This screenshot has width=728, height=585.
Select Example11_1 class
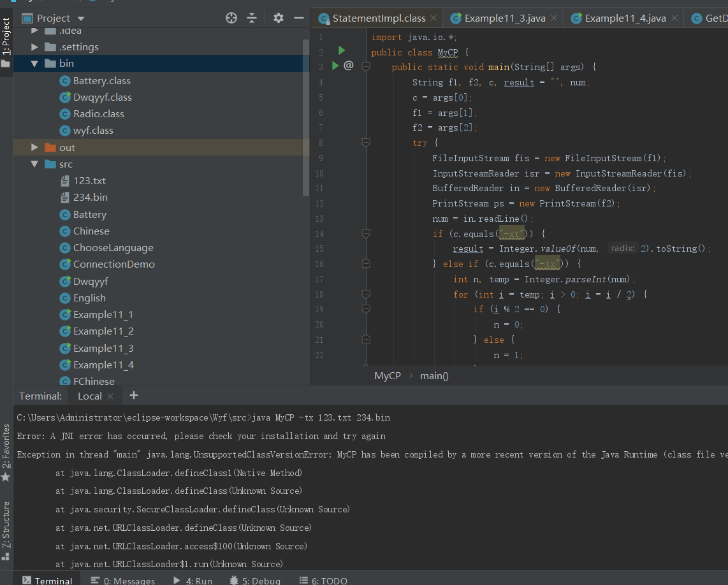103,315
